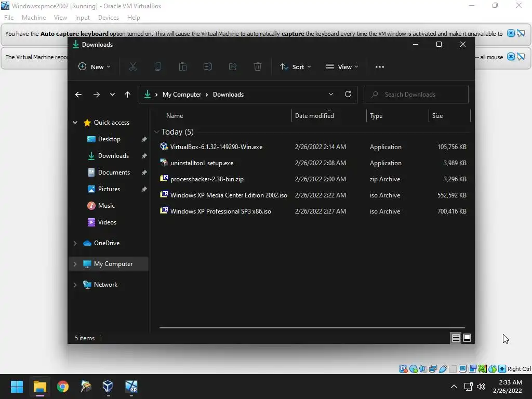Show hidden system tray icons chevron

click(454, 387)
